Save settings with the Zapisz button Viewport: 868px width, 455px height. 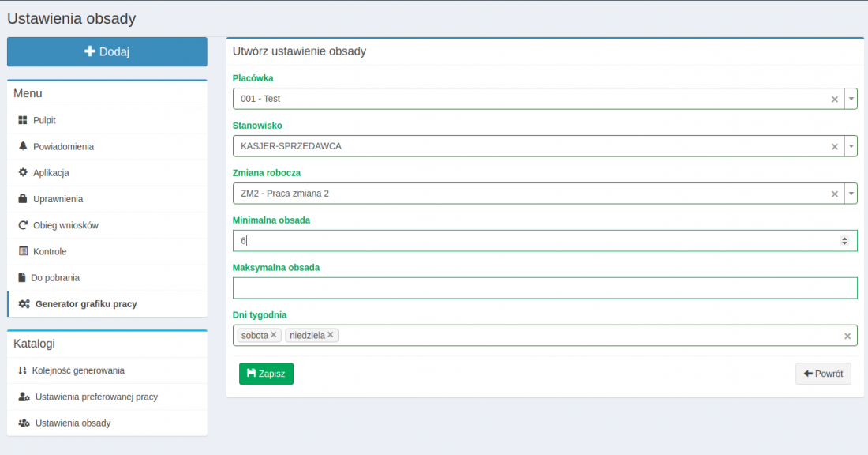(x=266, y=373)
